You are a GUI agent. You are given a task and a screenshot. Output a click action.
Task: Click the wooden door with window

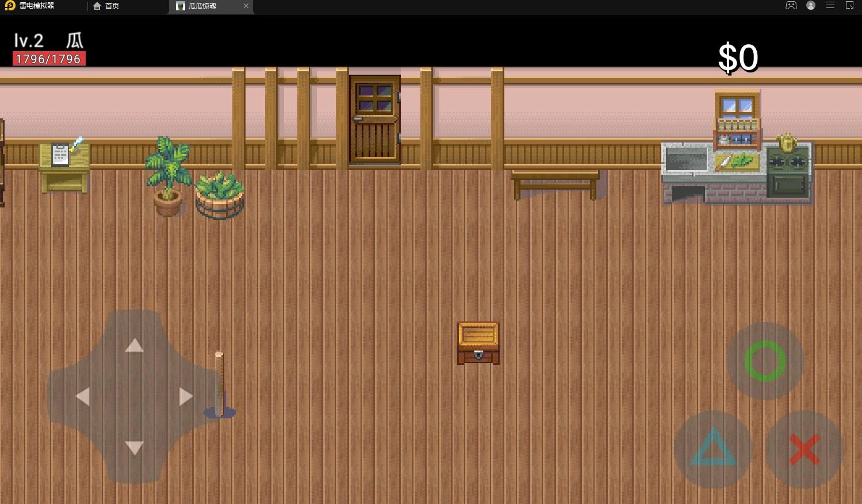(x=374, y=120)
